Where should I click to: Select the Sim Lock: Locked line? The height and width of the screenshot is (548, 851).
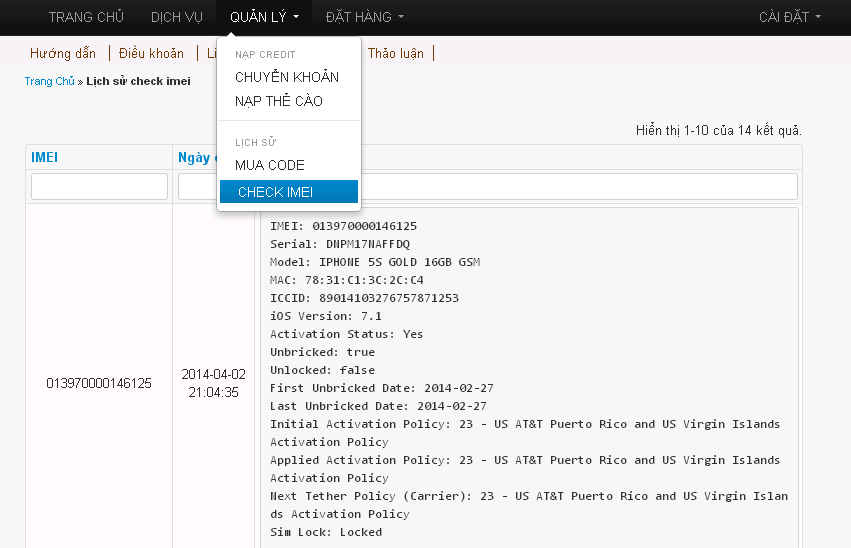[326, 532]
